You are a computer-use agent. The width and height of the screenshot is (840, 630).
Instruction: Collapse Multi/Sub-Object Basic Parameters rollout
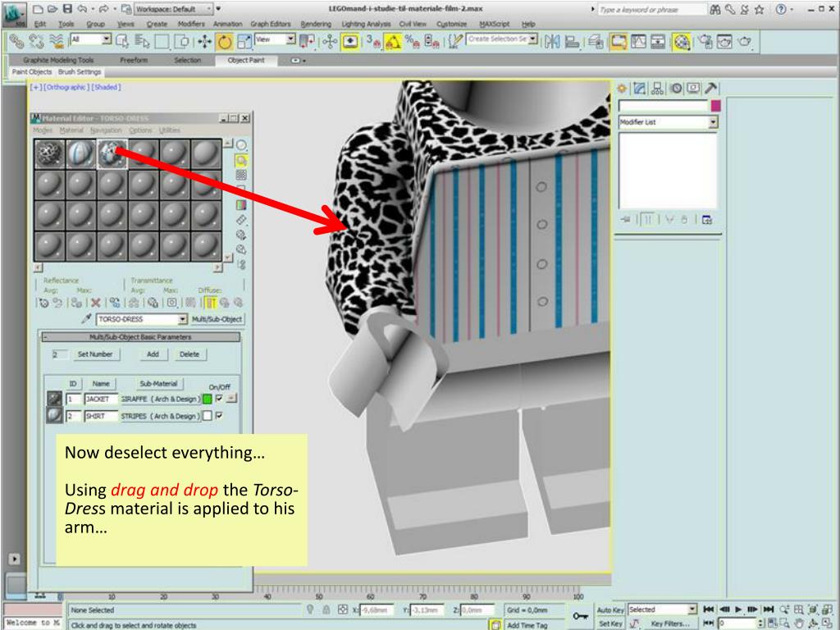(141, 337)
